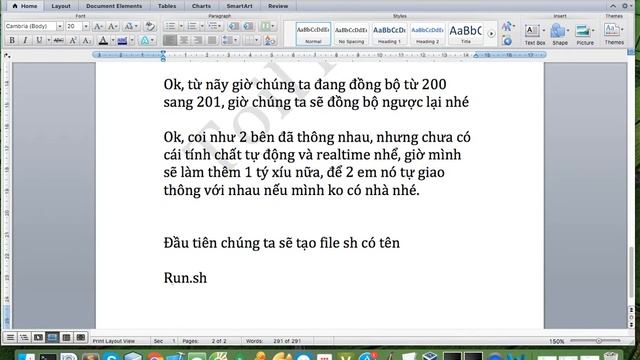
Task: Apply the Heading 1 style
Action: pyautogui.click(x=389, y=34)
